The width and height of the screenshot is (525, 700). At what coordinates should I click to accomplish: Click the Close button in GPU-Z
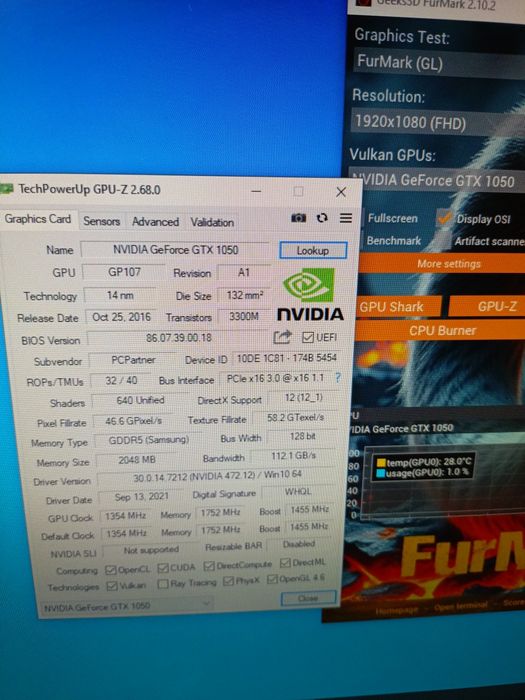(308, 598)
